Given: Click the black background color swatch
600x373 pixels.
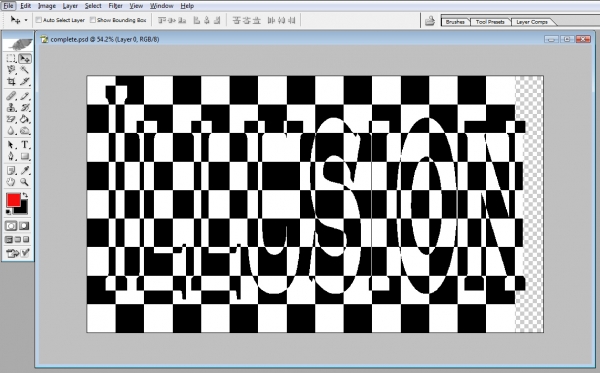Looking at the screenshot, I should (23, 208).
